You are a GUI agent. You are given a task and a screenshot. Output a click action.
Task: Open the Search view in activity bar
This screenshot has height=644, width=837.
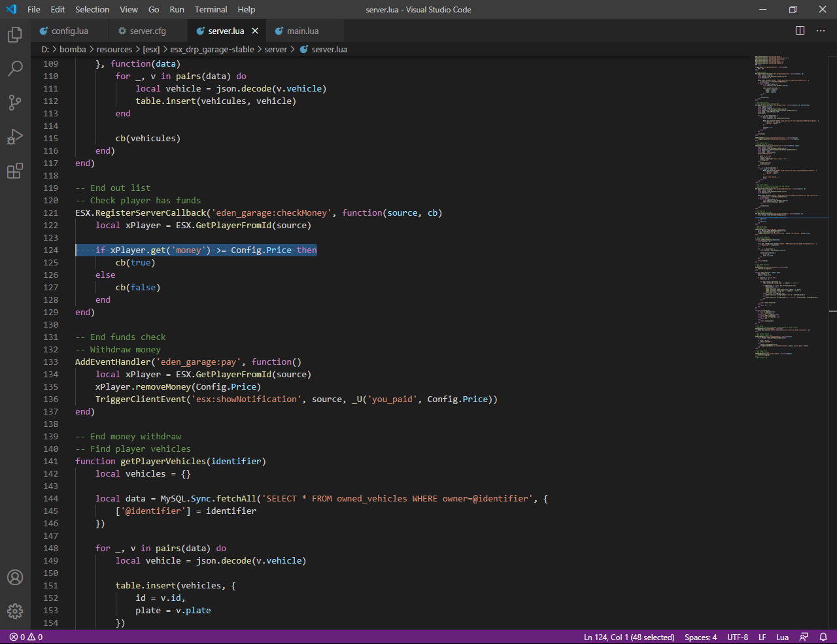click(x=15, y=68)
